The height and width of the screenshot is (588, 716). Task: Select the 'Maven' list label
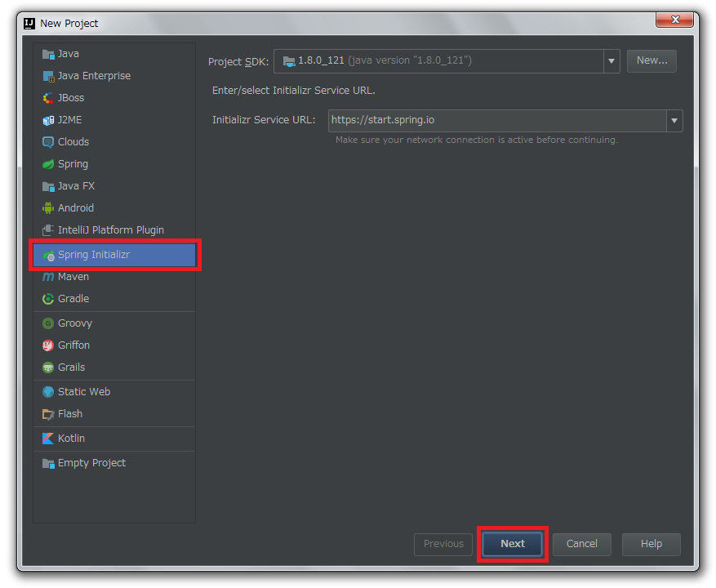[x=73, y=277]
